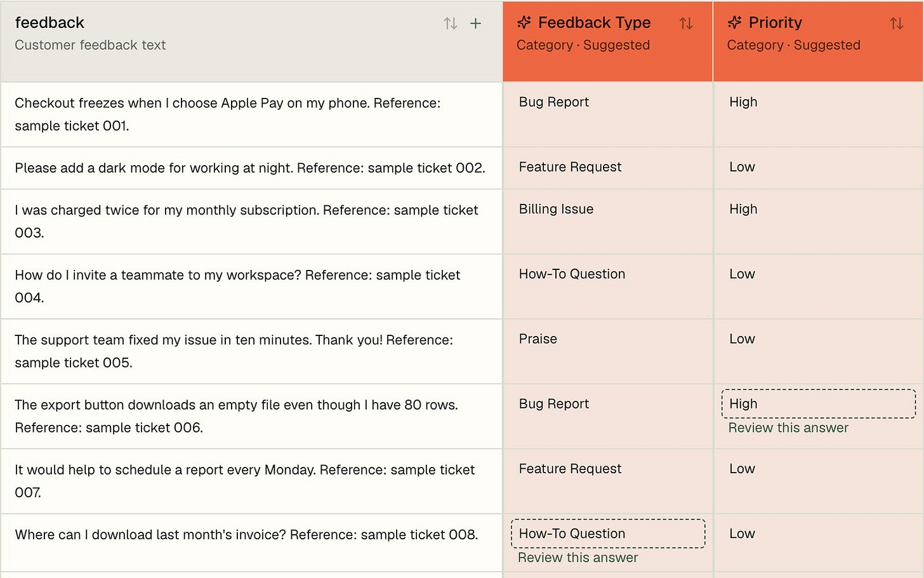The width and height of the screenshot is (924, 578).
Task: Select the support team thank you feedback
Action: (251, 351)
